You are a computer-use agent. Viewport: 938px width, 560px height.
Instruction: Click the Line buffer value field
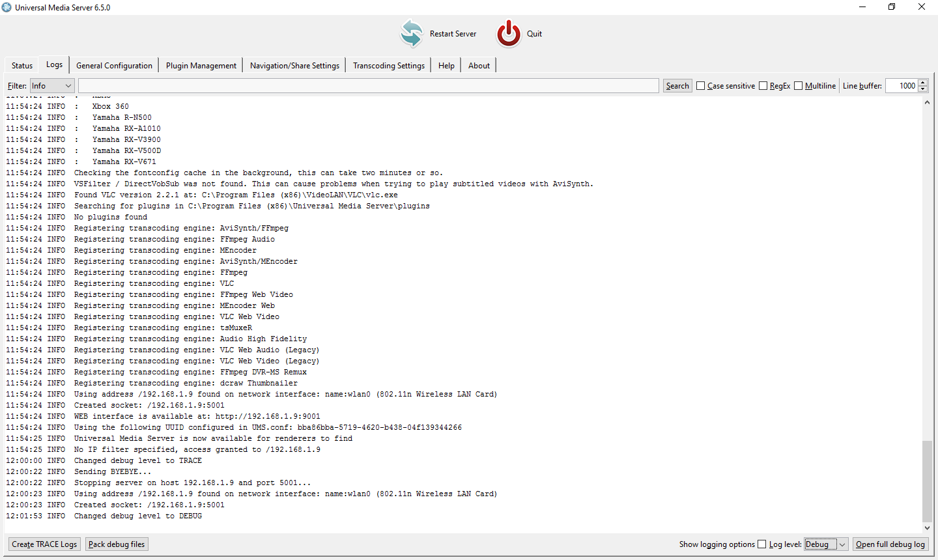coord(902,86)
